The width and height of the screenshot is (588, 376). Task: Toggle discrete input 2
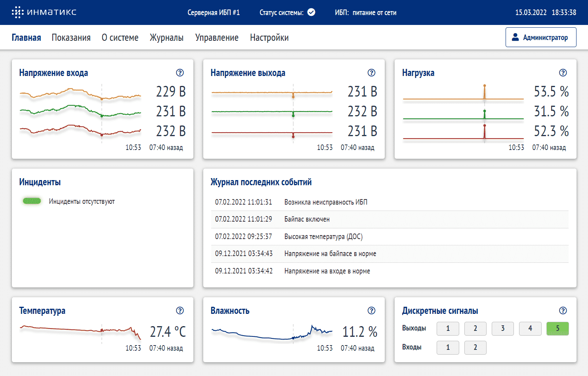pos(475,348)
